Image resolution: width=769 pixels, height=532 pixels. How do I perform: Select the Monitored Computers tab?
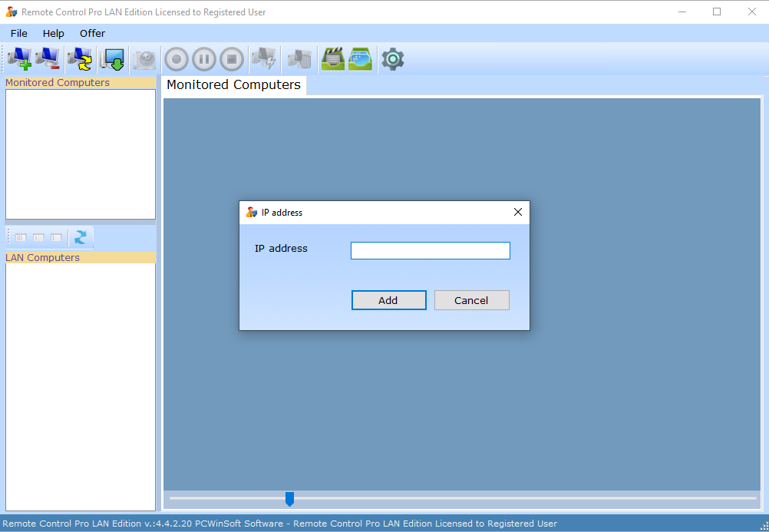tap(233, 85)
